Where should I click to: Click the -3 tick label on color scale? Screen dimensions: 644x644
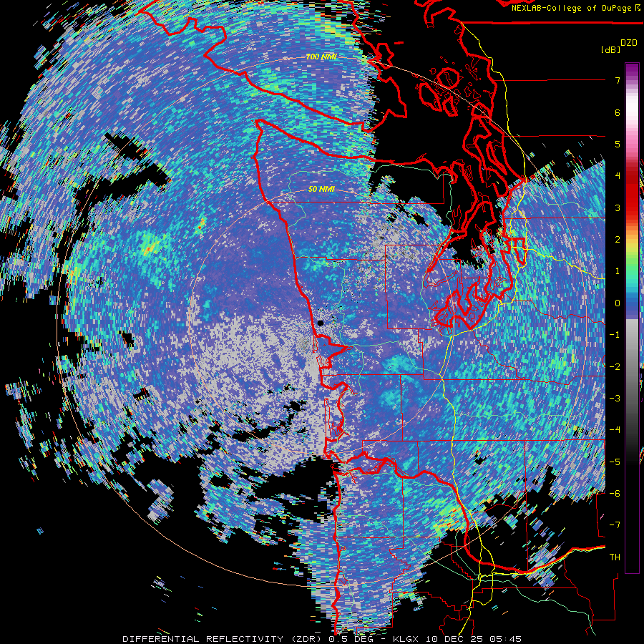pos(615,399)
